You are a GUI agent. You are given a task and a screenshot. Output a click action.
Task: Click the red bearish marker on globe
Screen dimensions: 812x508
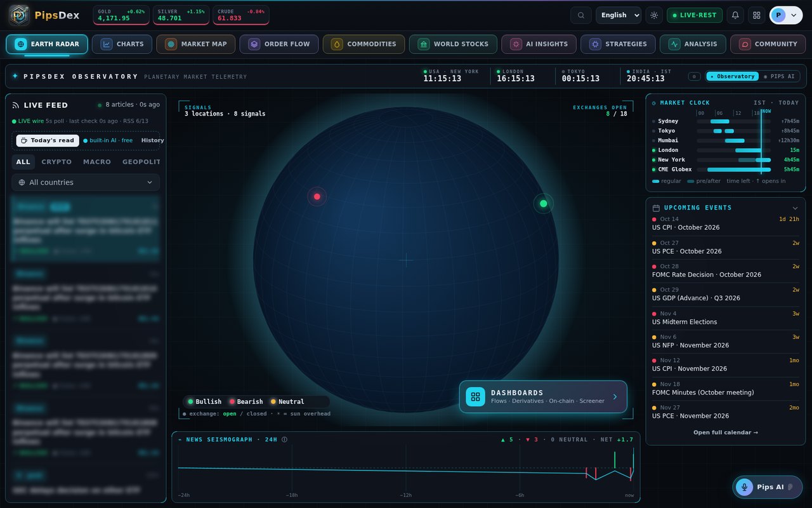click(317, 196)
